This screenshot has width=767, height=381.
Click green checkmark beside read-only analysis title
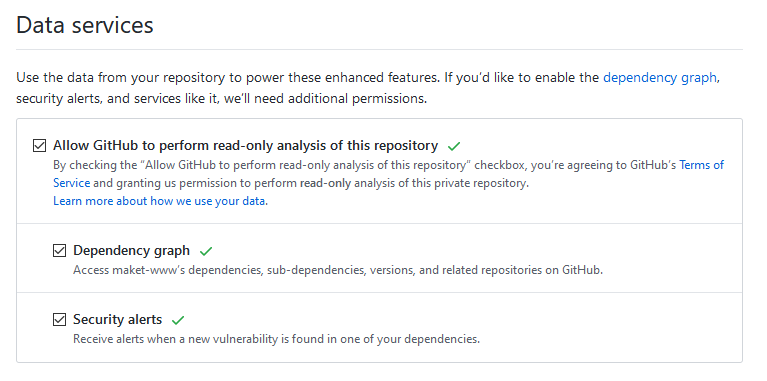click(454, 146)
